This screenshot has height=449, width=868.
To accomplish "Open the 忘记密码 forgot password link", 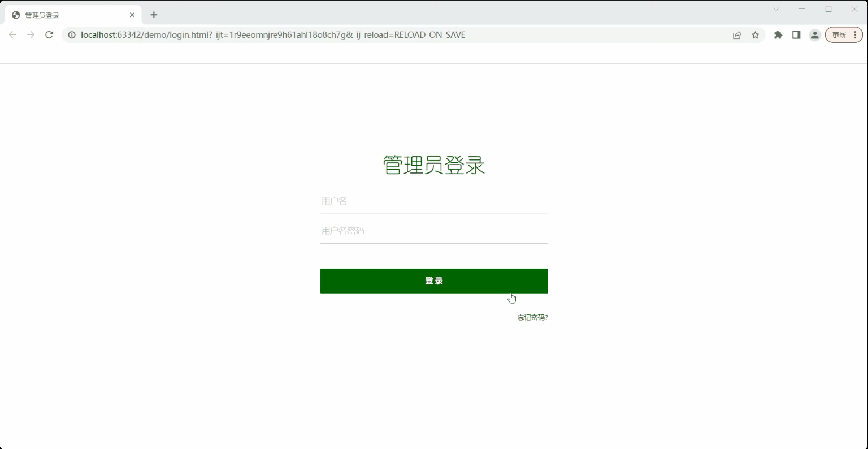I will pyautogui.click(x=531, y=317).
